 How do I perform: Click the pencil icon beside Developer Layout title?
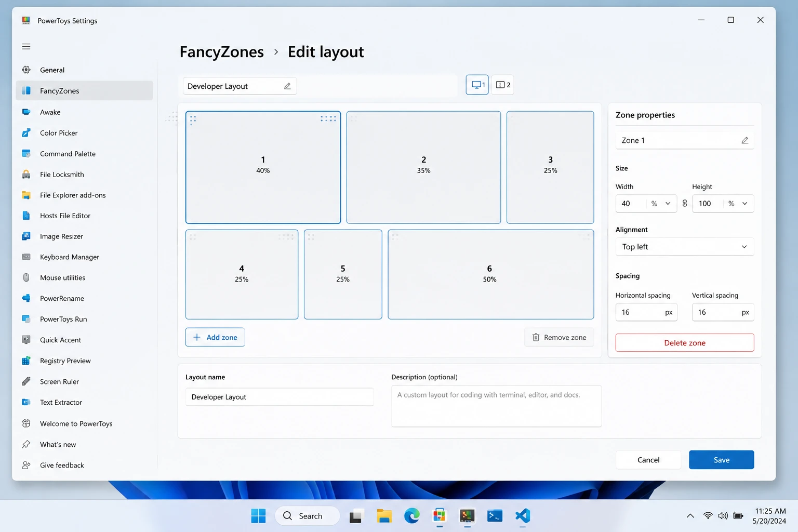pyautogui.click(x=287, y=86)
